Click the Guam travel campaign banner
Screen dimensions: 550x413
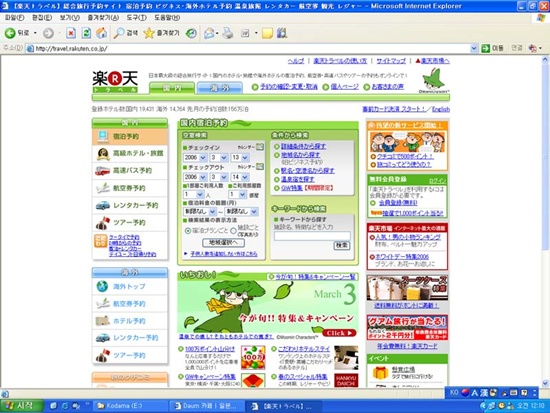(407, 327)
